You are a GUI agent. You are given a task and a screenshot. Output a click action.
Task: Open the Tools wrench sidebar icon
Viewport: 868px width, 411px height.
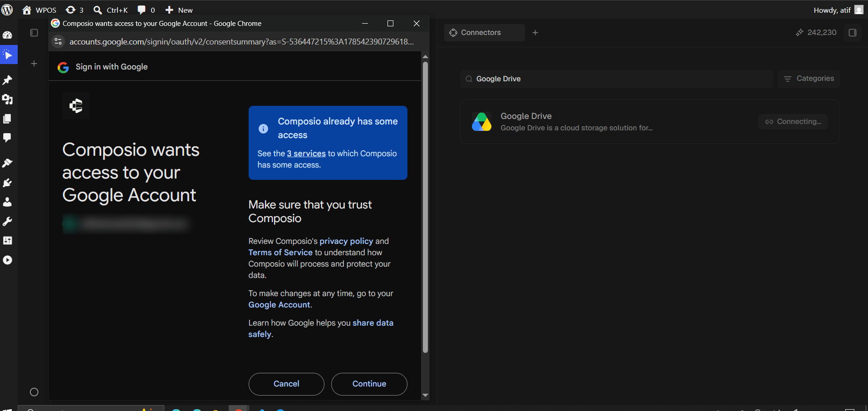coord(8,222)
